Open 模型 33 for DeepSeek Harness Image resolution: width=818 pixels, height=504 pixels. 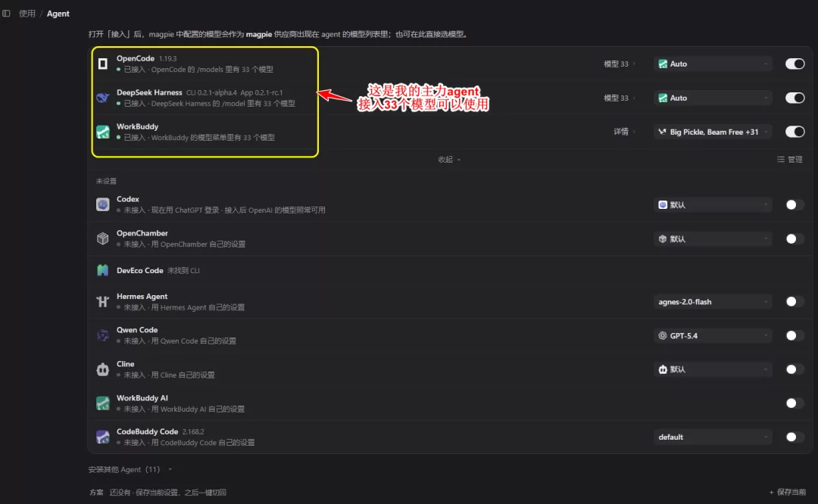(620, 98)
